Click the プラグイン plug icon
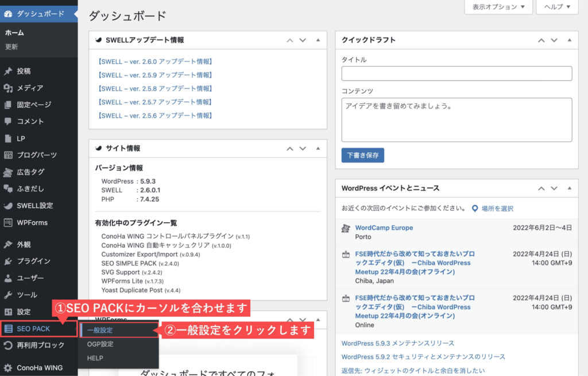This screenshot has width=588, height=376. click(x=8, y=261)
